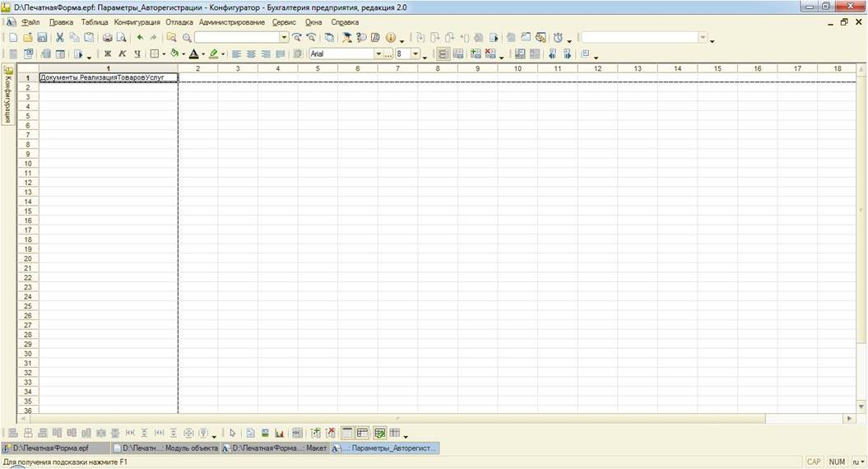This screenshot has height=469, width=868.
Task: Click the Open file folder icon
Action: point(28,38)
